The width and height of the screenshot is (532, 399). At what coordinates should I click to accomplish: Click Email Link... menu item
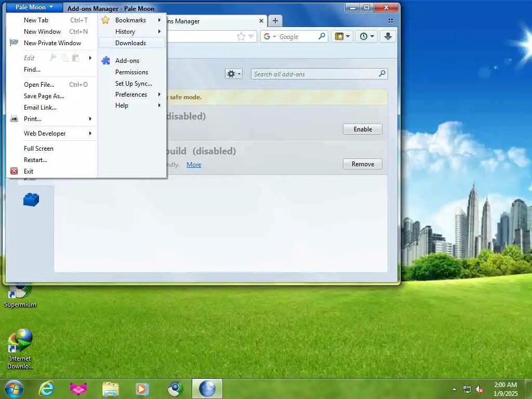pyautogui.click(x=40, y=108)
